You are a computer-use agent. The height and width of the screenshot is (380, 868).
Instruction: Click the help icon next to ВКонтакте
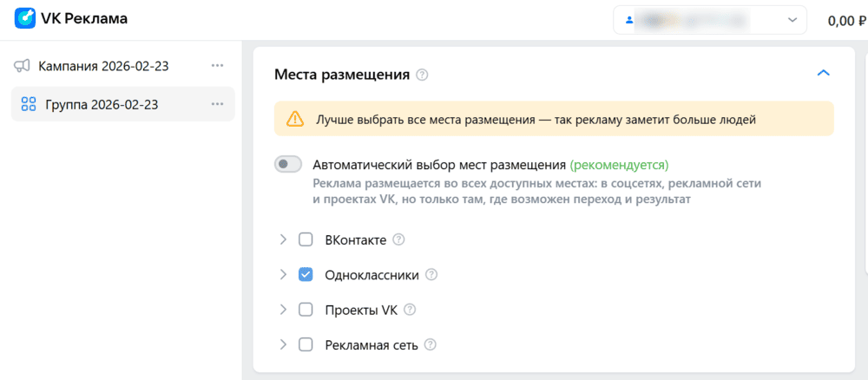click(x=399, y=239)
